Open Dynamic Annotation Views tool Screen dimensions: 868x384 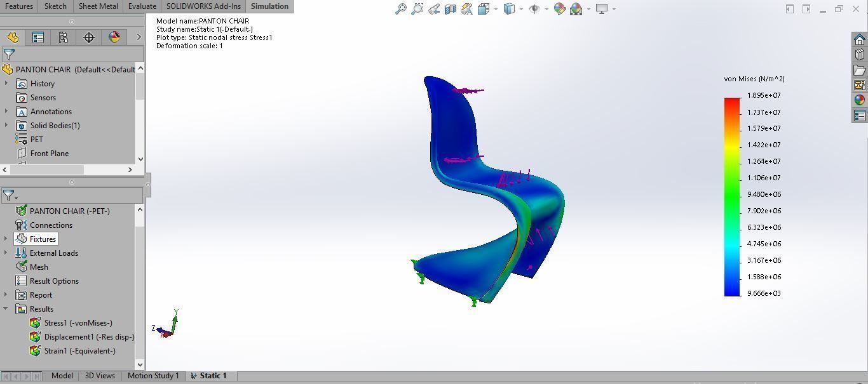[467, 9]
